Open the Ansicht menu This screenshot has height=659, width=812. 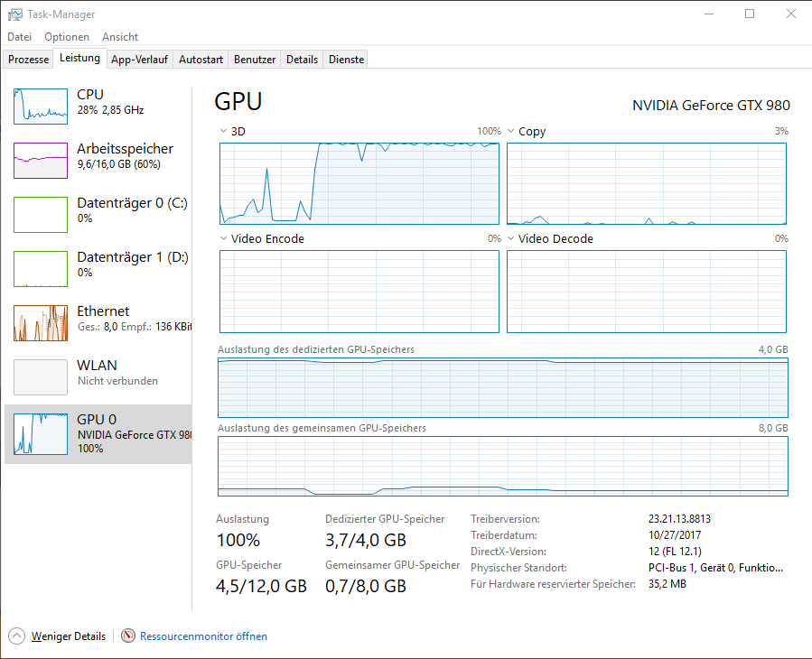point(119,37)
